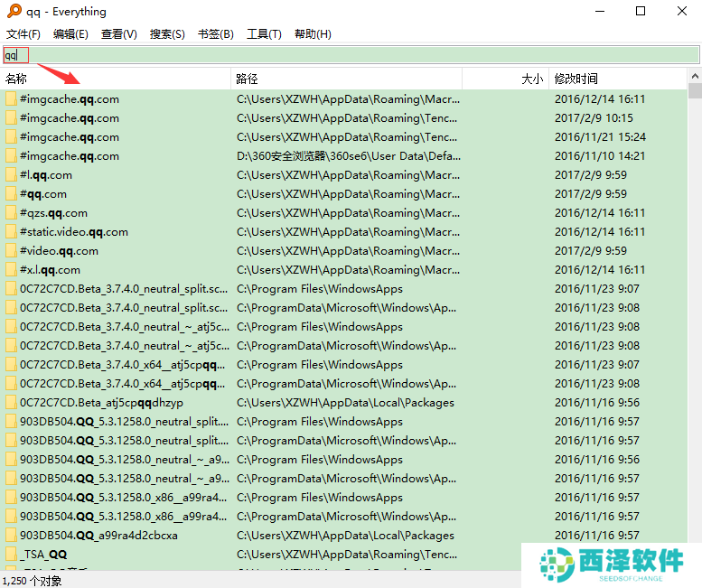The width and height of the screenshot is (702, 588).
Task: Click the 1,250 个对象 status bar text
Action: 32,581
